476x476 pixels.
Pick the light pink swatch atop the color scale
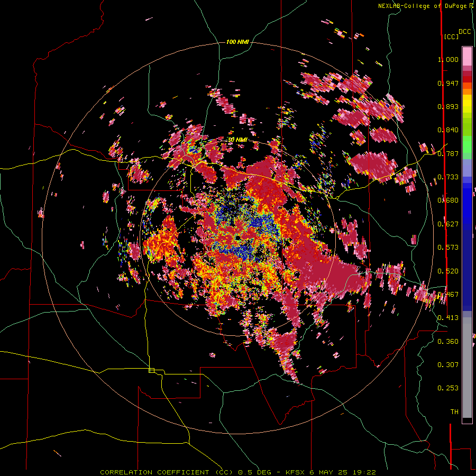[x=467, y=57]
